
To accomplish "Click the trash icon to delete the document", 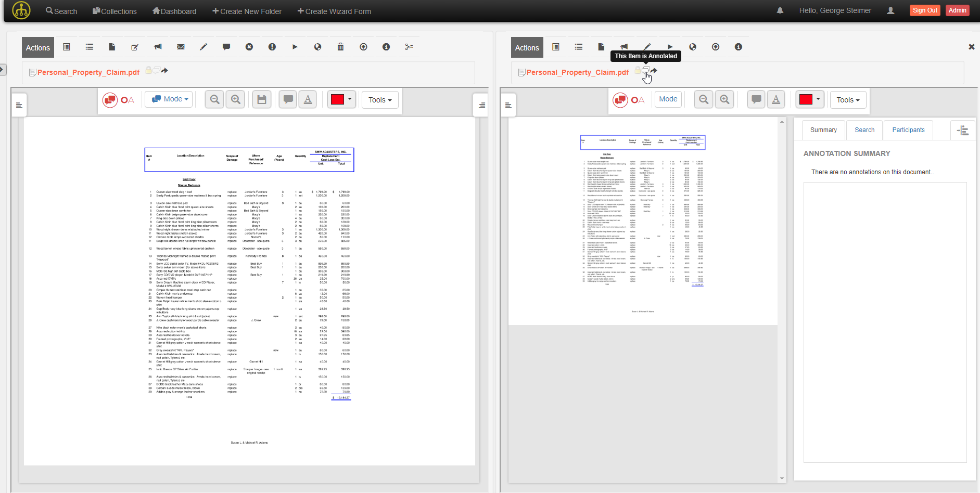I will [x=341, y=47].
